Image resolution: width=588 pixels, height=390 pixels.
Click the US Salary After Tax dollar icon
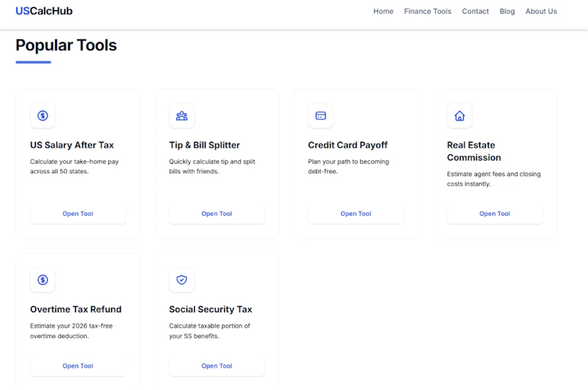(x=43, y=116)
